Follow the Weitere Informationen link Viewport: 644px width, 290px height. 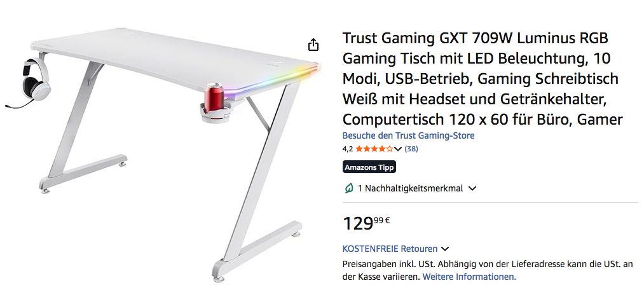[469, 277]
